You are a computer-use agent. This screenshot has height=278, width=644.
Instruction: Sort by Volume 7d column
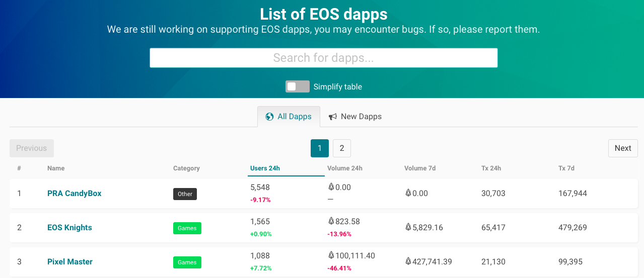[x=420, y=168]
